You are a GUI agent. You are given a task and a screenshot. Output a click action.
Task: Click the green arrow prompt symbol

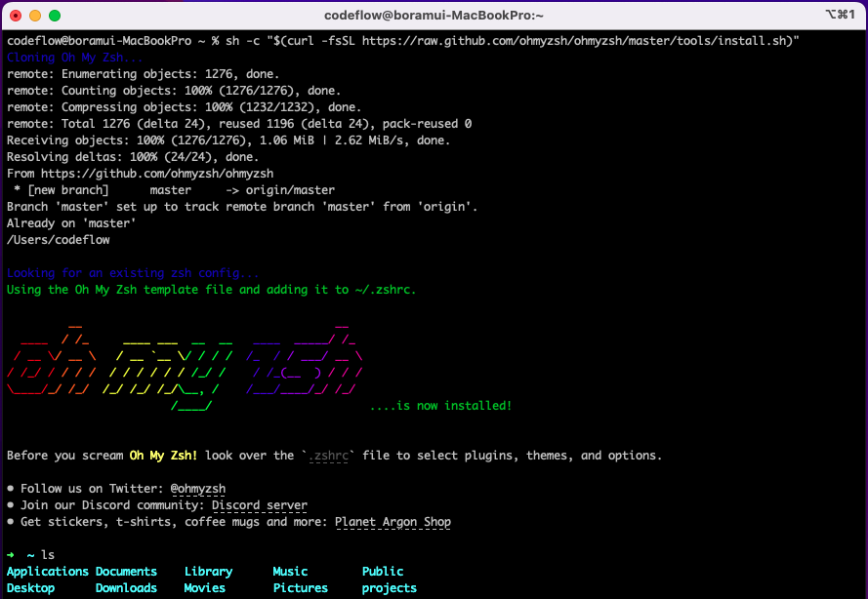tap(11, 555)
